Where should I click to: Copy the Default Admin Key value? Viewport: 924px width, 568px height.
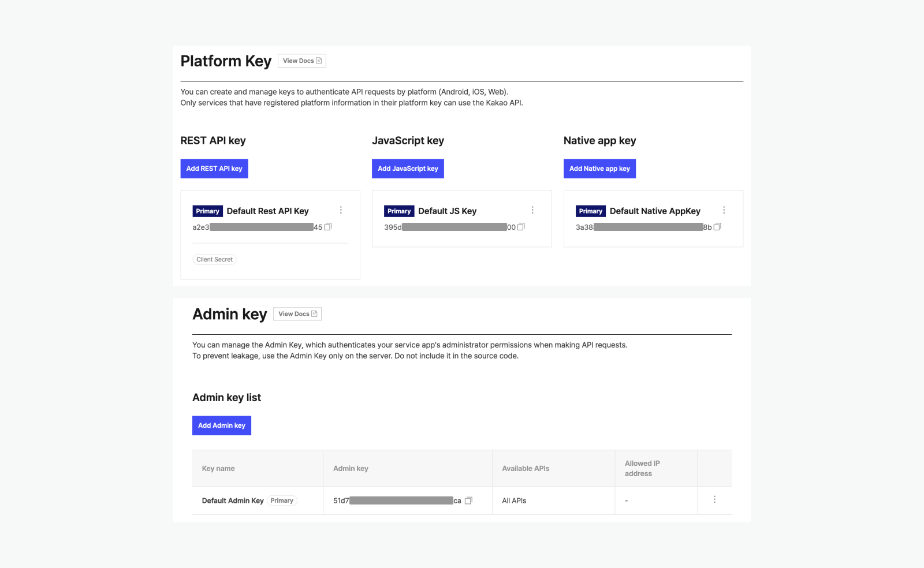click(x=468, y=500)
